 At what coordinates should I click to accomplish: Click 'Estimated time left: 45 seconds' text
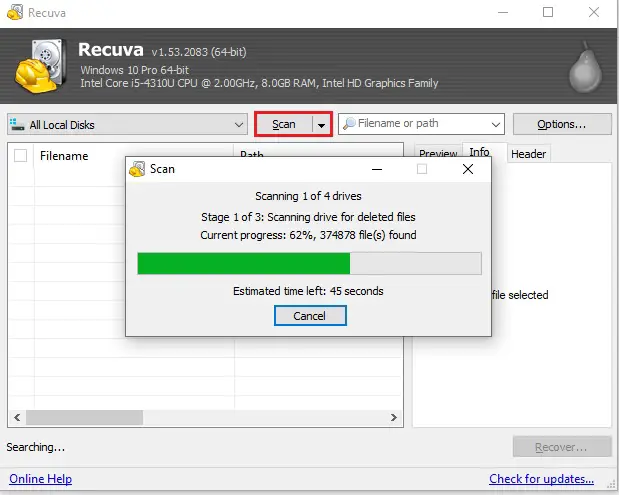click(x=308, y=291)
